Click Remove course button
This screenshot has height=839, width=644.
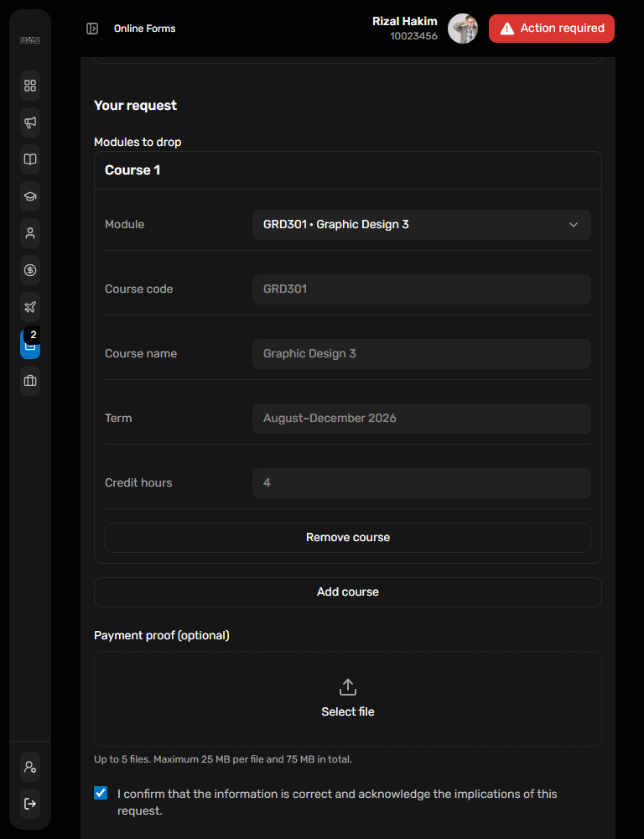348,538
